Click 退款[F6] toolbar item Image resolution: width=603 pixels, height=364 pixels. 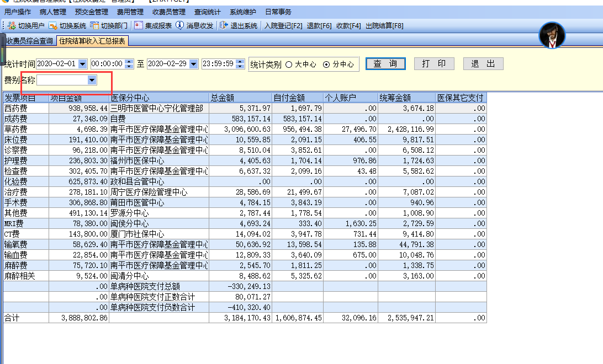click(319, 26)
